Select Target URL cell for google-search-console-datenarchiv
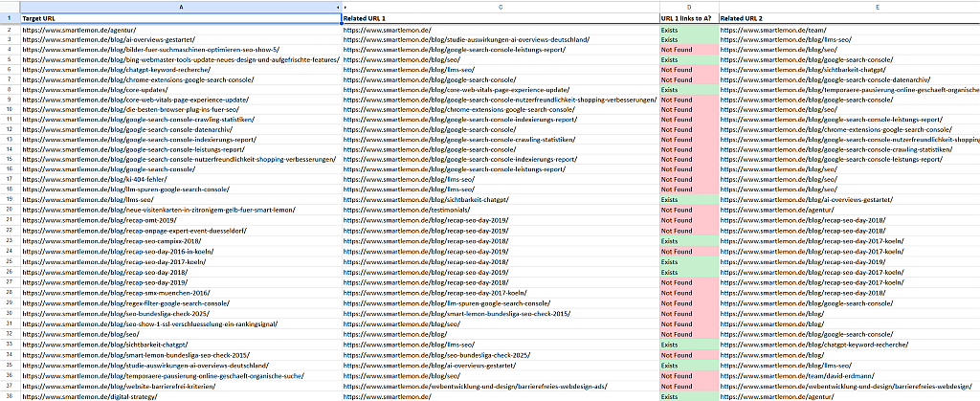Screen dimensions: 980x401 181,129
